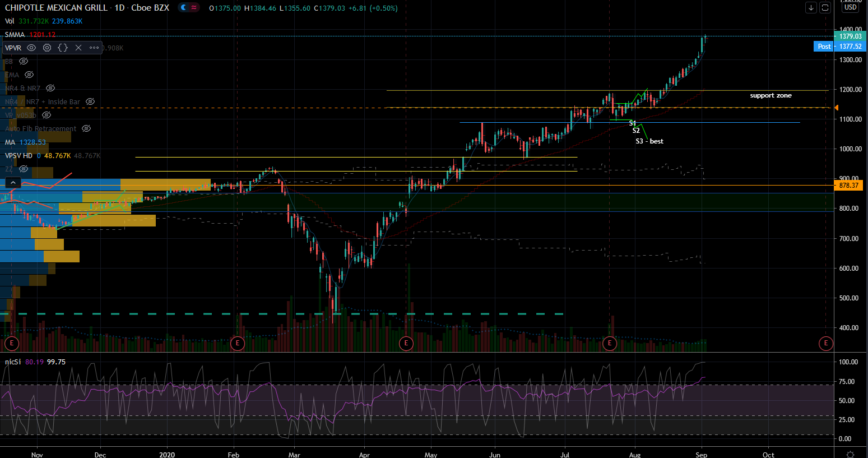Unhide the NR4 & NR7 indicator
The image size is (868, 458).
coord(50,88)
